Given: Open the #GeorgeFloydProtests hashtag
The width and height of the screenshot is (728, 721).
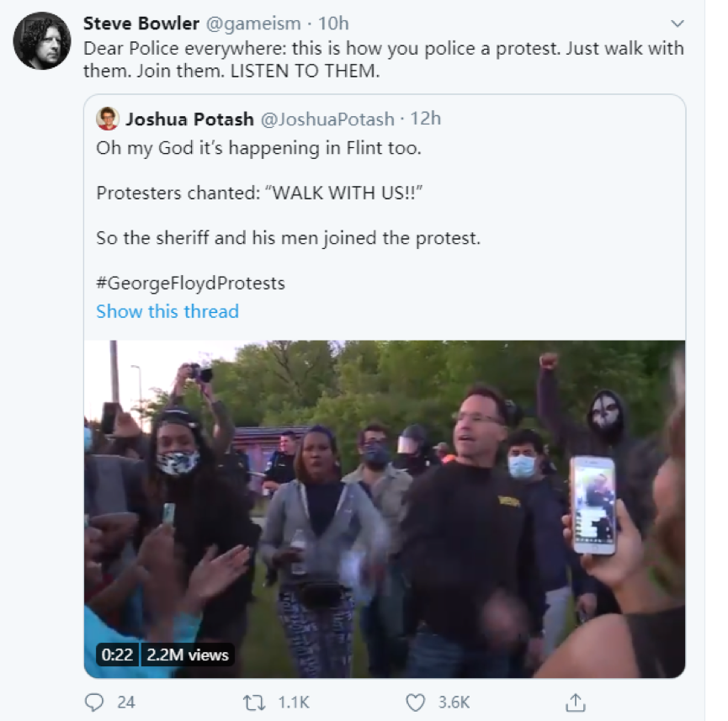Looking at the screenshot, I should coord(190,283).
